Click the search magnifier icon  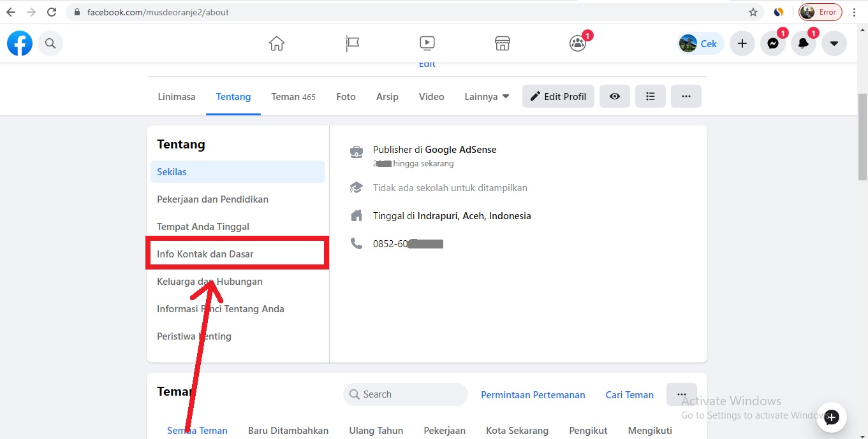pos(50,43)
